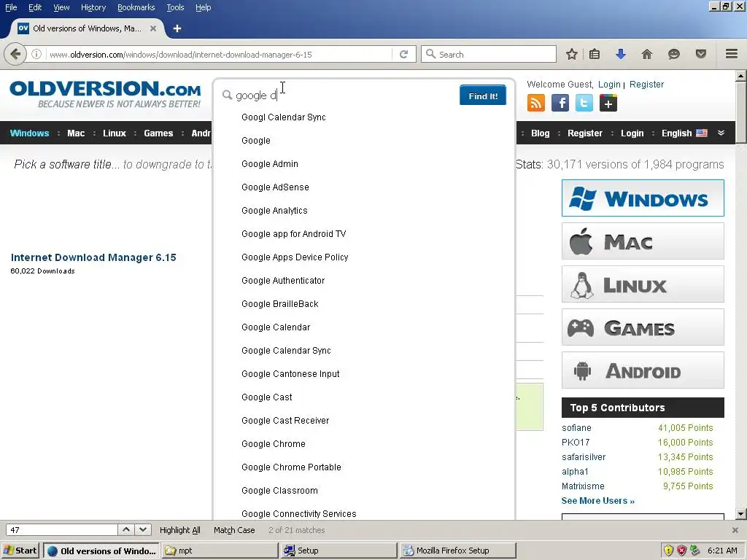Choose Google Chrome suggestion
Viewport: 747px width, 560px height.
(x=274, y=444)
